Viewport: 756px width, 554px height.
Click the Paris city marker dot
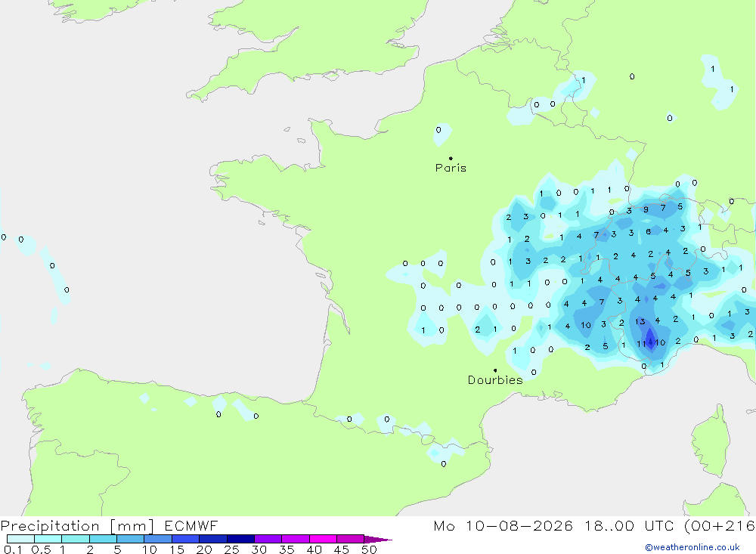click(451, 158)
